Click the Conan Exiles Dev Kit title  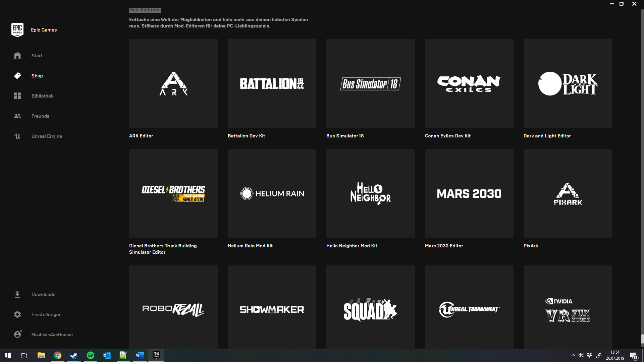[447, 136]
